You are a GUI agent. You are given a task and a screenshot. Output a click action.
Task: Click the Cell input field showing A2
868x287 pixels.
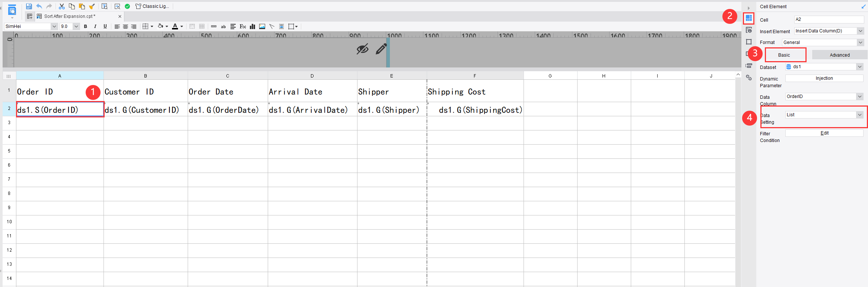click(x=829, y=19)
